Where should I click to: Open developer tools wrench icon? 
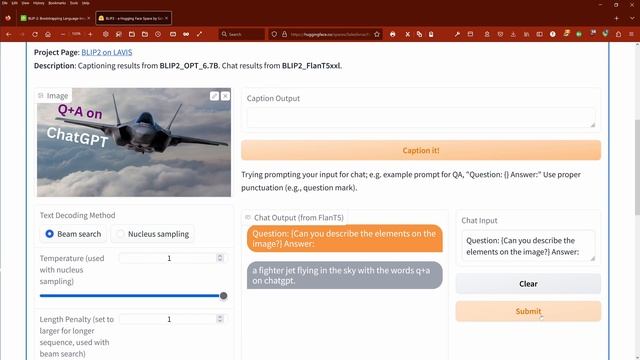[457, 34]
